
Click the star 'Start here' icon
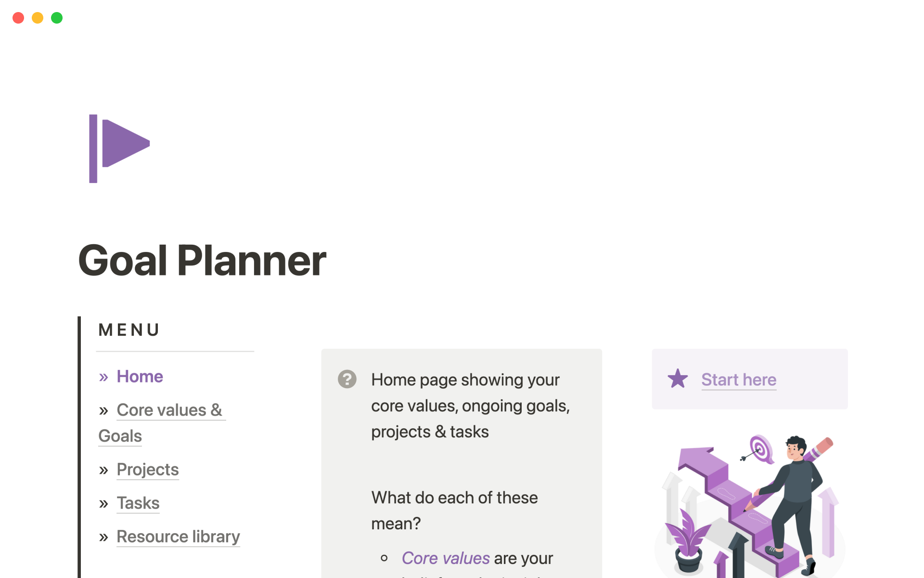(679, 378)
